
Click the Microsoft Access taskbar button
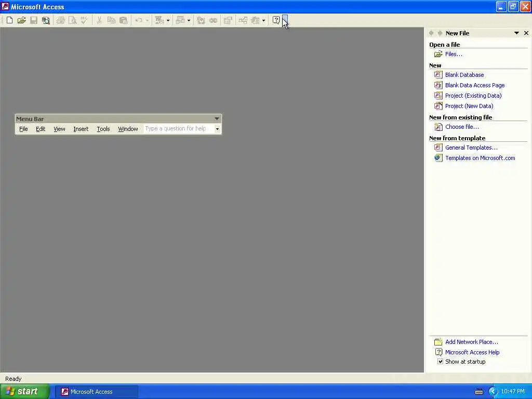[97, 392]
